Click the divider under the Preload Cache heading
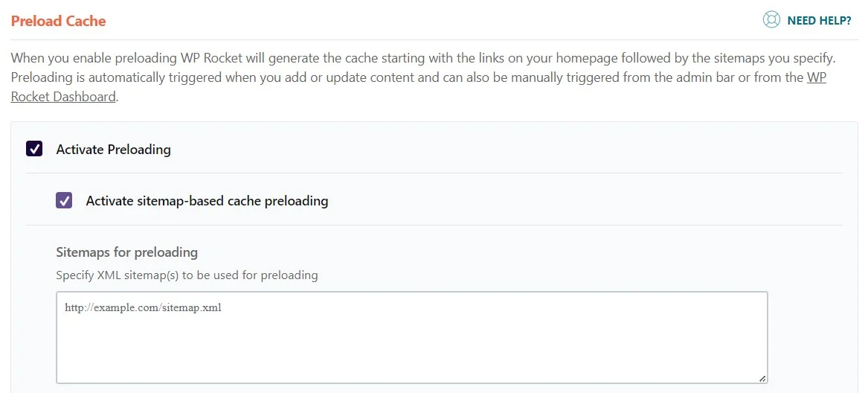Viewport: 868px width, 393px height. point(434,40)
